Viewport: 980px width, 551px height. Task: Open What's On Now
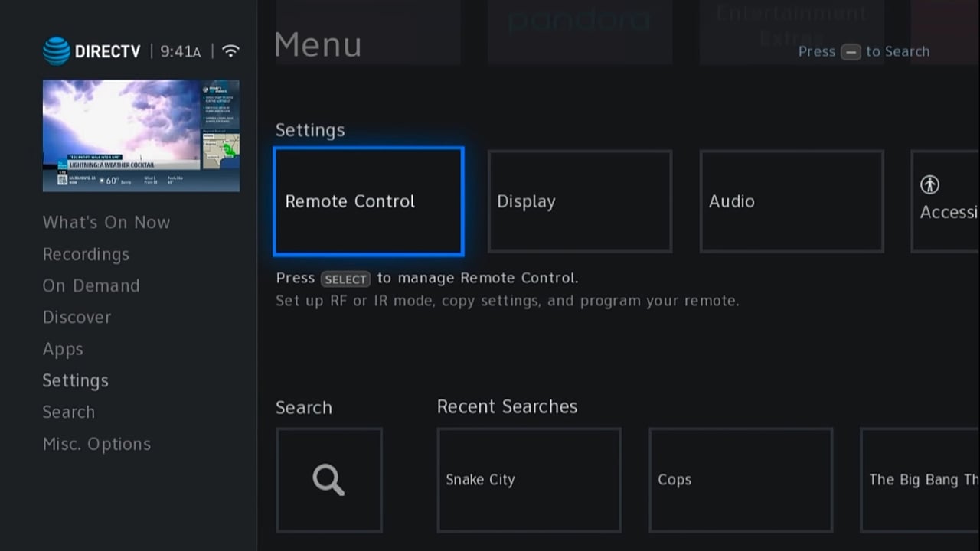(106, 222)
